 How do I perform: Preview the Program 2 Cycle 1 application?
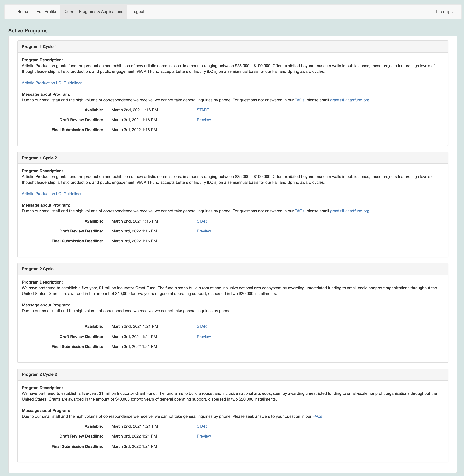point(204,337)
